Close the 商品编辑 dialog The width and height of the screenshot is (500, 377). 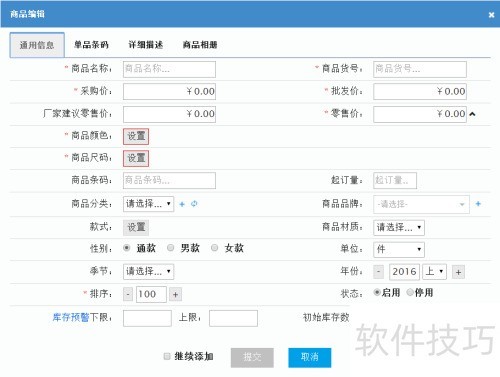click(x=491, y=15)
